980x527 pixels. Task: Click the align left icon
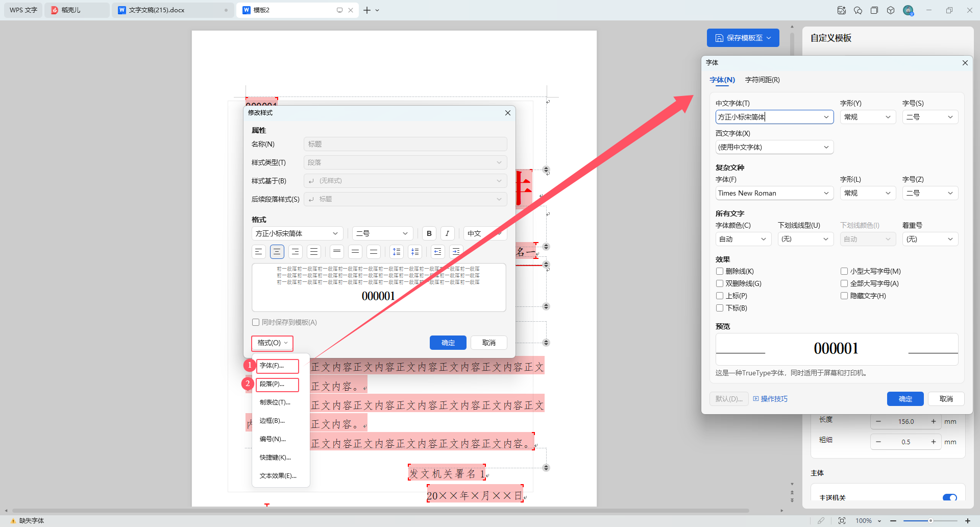pyautogui.click(x=258, y=252)
